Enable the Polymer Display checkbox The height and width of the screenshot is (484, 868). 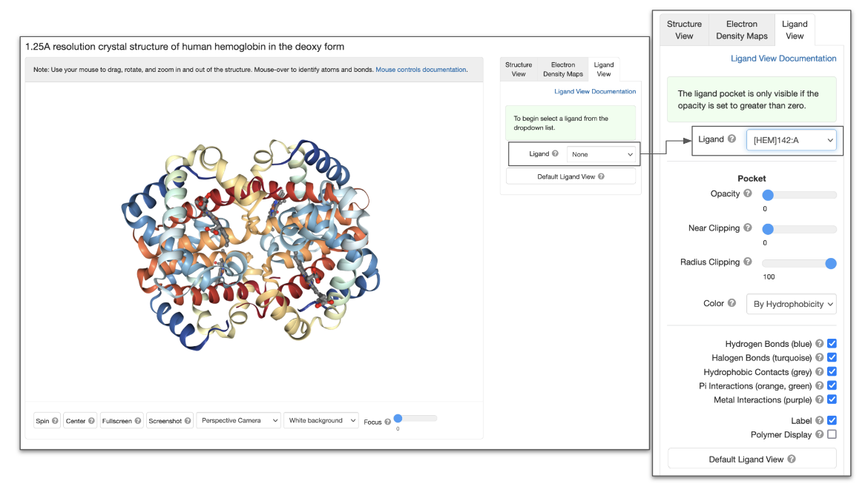pyautogui.click(x=832, y=434)
